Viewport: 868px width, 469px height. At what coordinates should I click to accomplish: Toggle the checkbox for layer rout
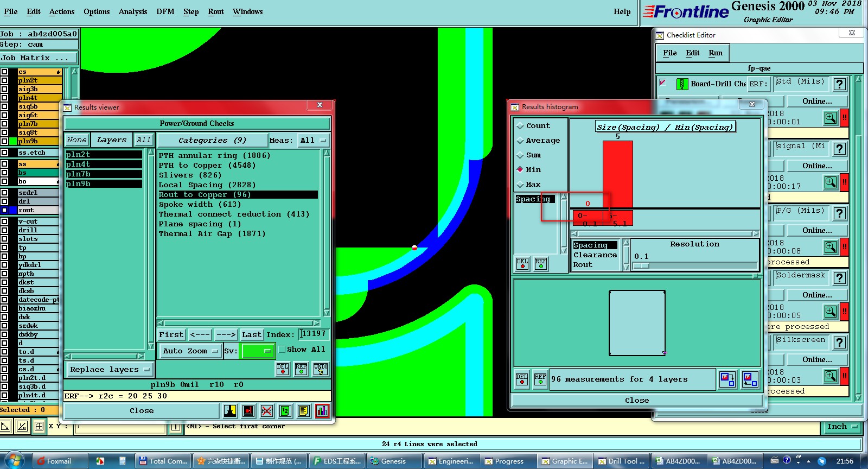pyautogui.click(x=4, y=210)
